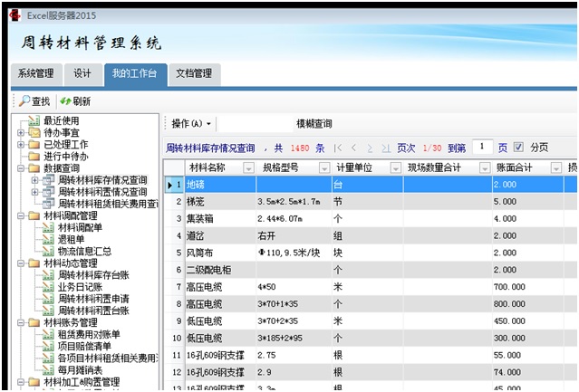
Task: Go to the previous page arrow
Action: point(354,147)
